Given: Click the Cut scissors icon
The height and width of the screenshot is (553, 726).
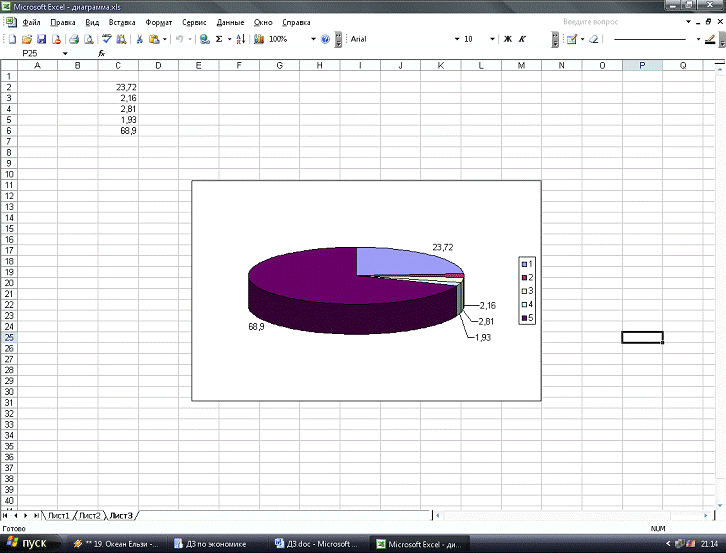Looking at the screenshot, I should coord(140,39).
